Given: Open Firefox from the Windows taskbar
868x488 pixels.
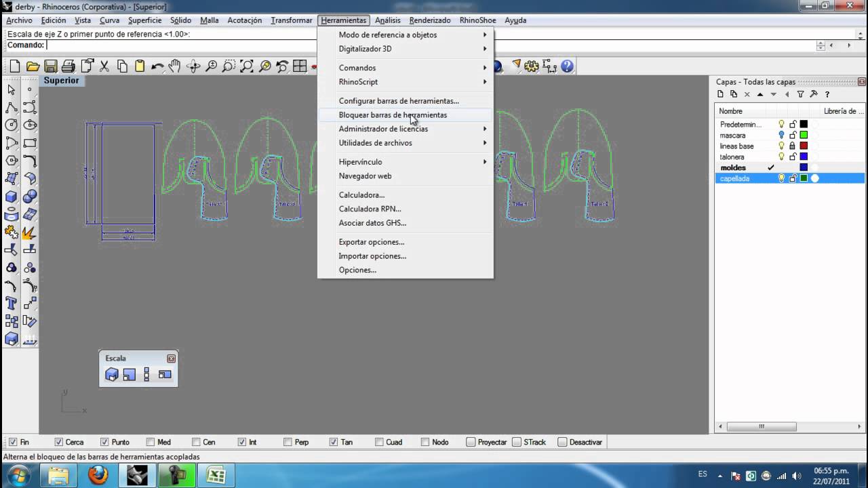Looking at the screenshot, I should (98, 475).
